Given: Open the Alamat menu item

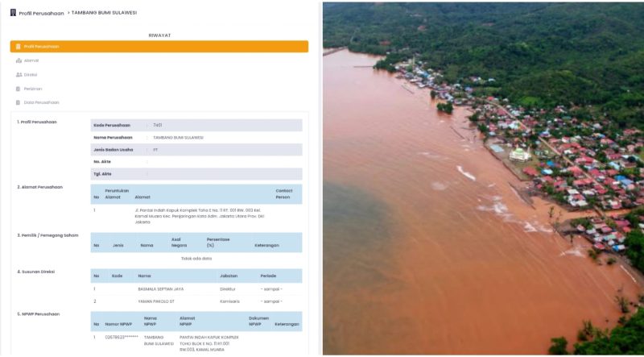Looking at the screenshot, I should coord(31,60).
